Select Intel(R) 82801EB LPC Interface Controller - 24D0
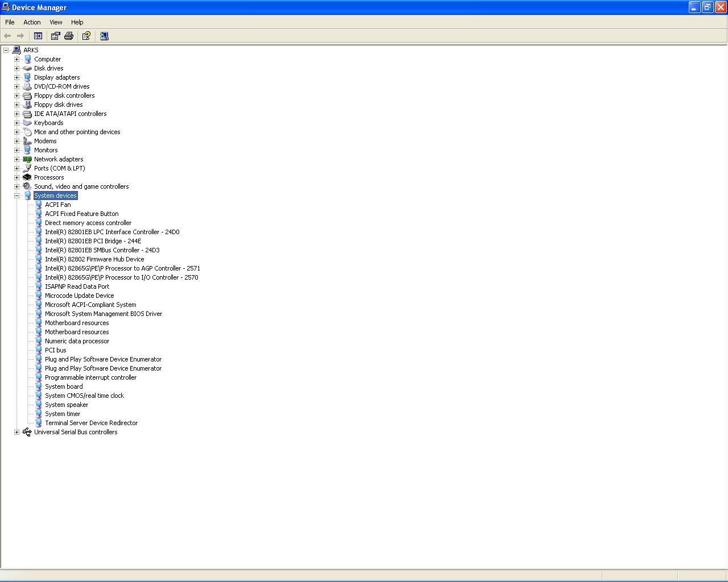Image resolution: width=728 pixels, height=582 pixels. pos(112,232)
